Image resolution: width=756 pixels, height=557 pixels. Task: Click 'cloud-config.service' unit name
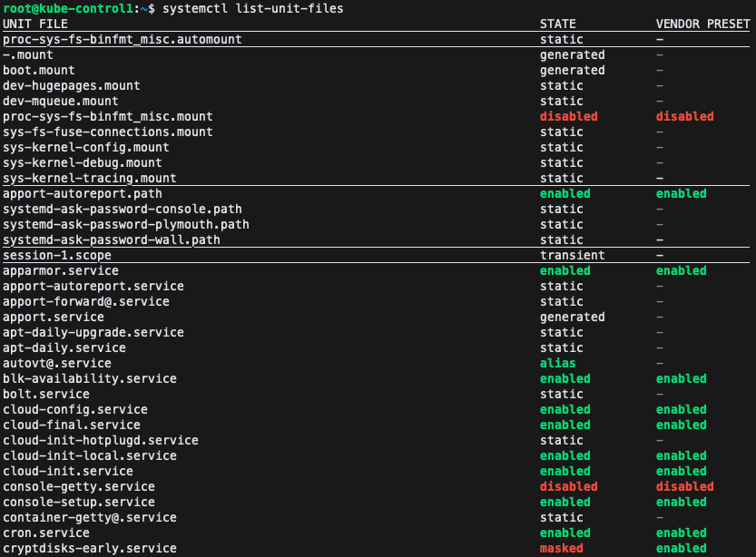coord(75,409)
